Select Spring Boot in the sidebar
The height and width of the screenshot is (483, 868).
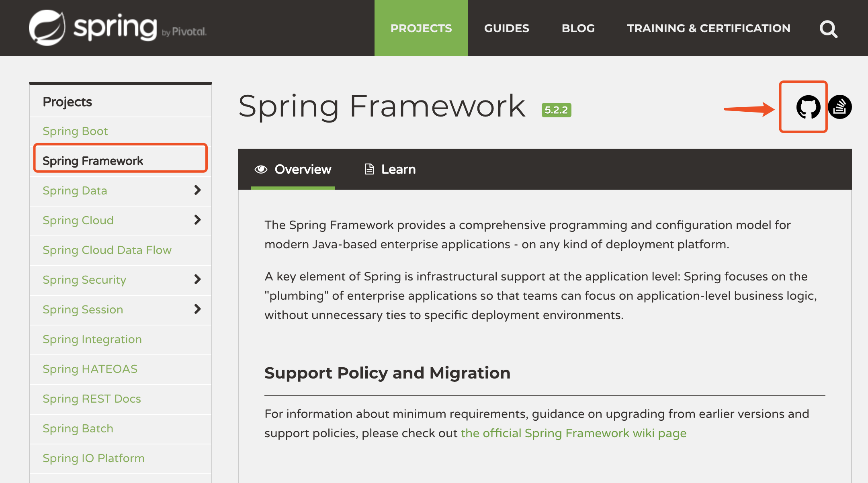tap(75, 131)
